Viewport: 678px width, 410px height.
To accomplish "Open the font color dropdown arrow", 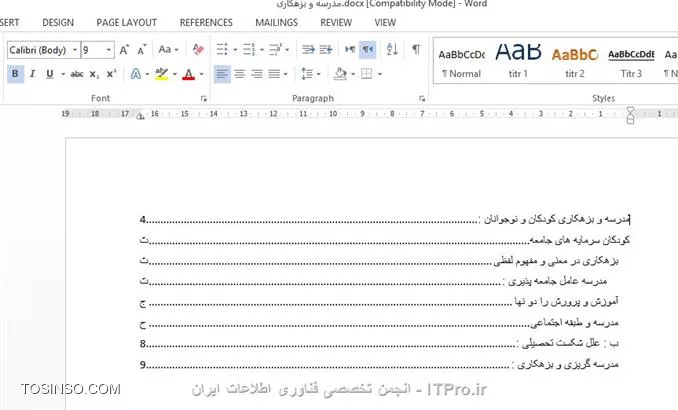I will tap(201, 74).
